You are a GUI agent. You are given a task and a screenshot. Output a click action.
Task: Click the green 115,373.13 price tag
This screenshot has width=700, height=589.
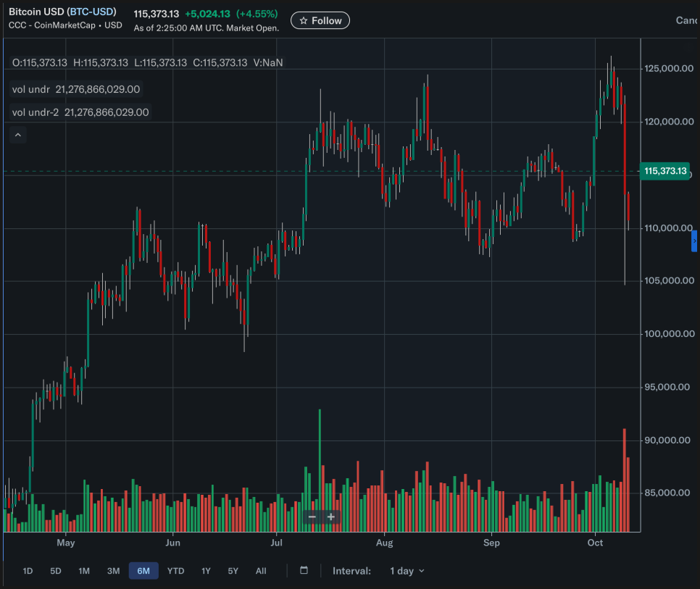click(x=664, y=172)
